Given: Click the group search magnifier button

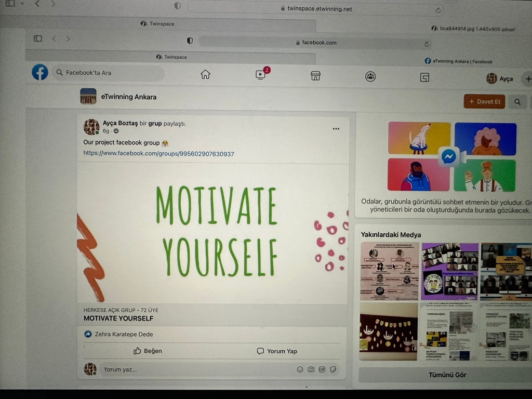Looking at the screenshot, I should coord(517,102).
